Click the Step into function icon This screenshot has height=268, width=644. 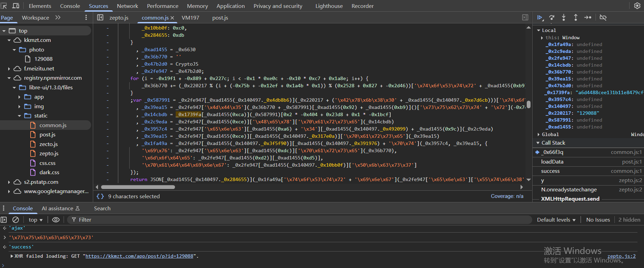click(x=564, y=18)
